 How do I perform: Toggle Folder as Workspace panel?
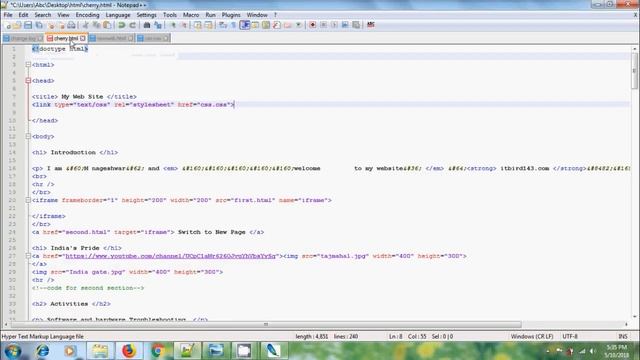click(x=288, y=25)
